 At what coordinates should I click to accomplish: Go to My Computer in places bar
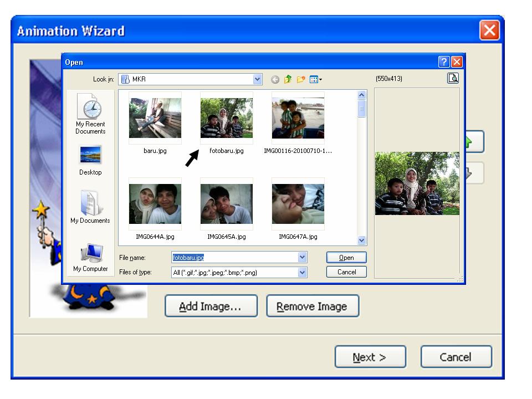[x=90, y=258]
